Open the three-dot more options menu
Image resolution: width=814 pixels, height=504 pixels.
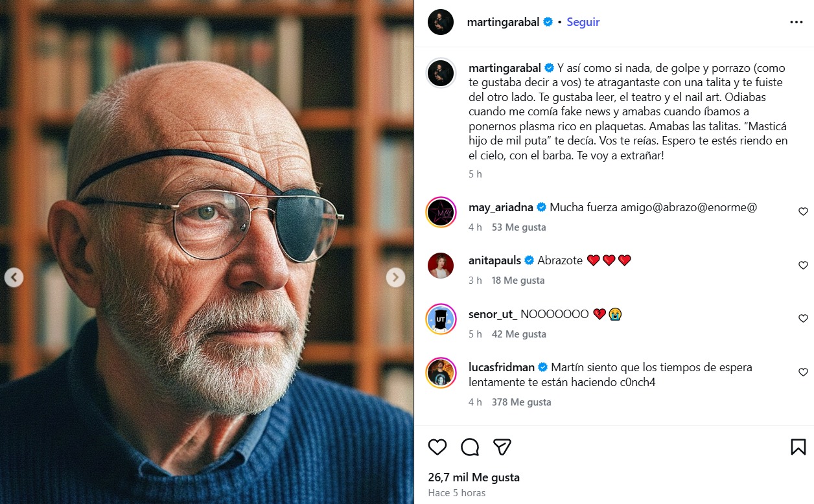coord(796,22)
